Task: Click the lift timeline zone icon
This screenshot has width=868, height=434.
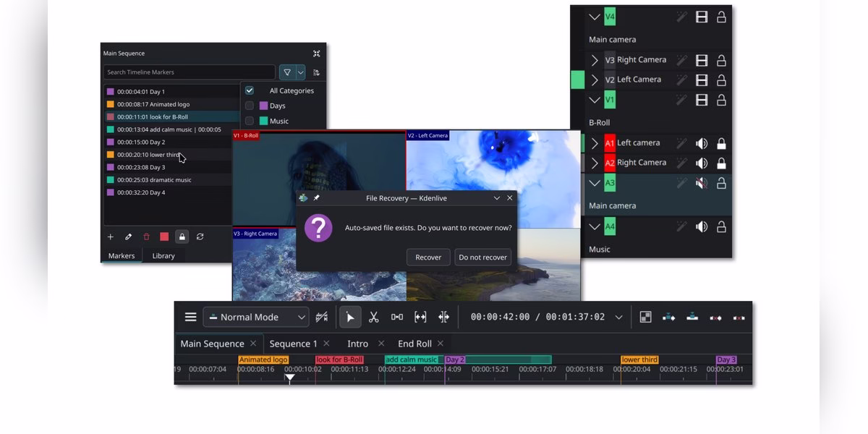Action: 739,318
